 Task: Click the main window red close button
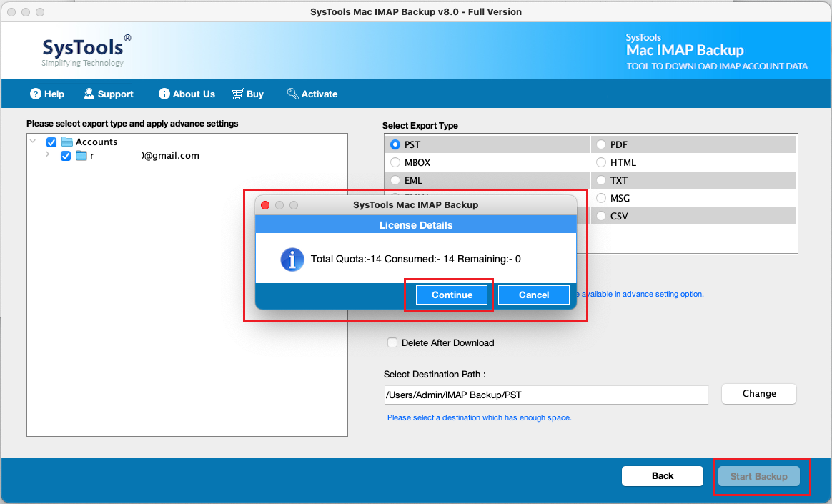[x=11, y=11]
